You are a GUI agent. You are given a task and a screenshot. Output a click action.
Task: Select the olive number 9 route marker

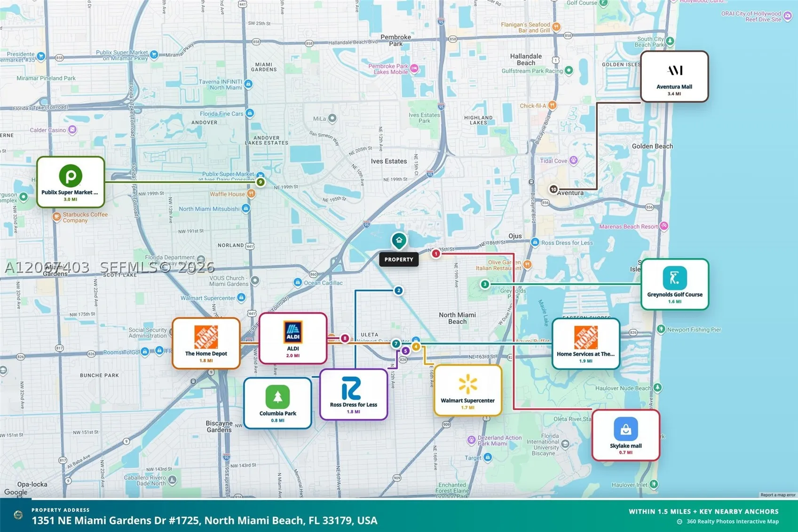261,182
